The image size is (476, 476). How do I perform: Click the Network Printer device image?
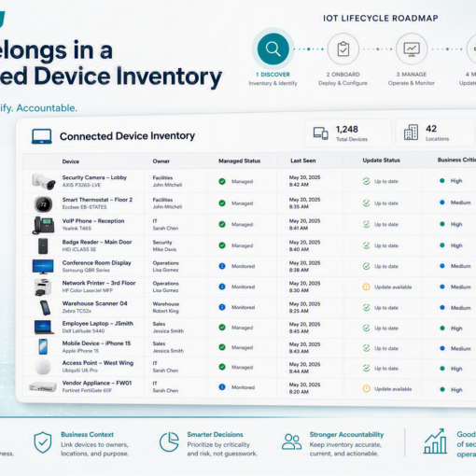point(43,287)
